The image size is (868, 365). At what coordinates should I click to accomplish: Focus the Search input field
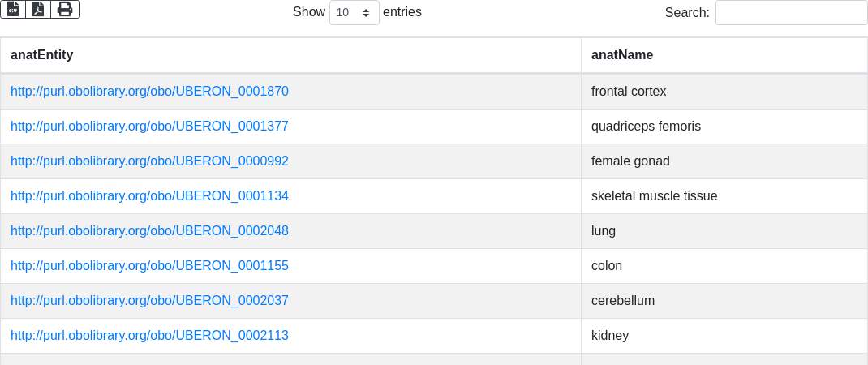coord(791,13)
